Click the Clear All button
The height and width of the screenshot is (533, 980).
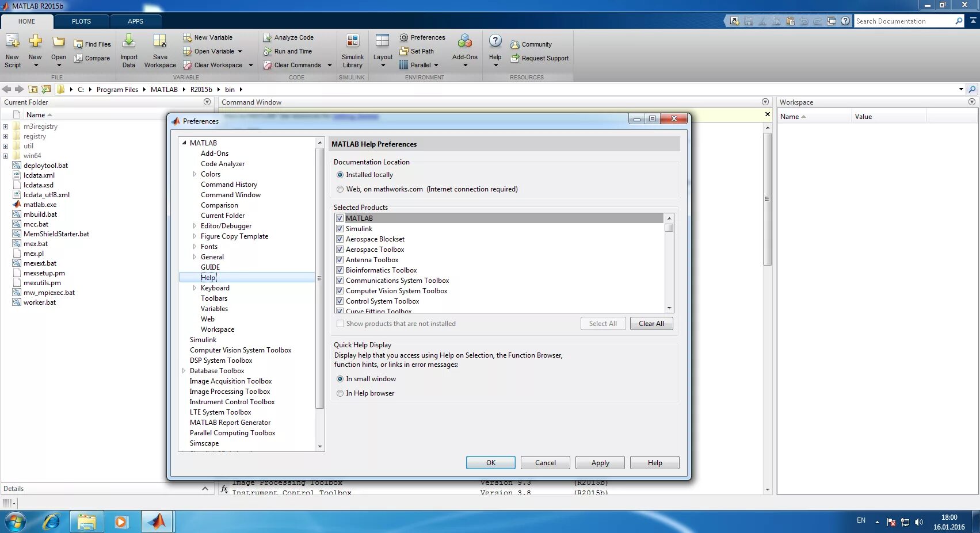(651, 323)
